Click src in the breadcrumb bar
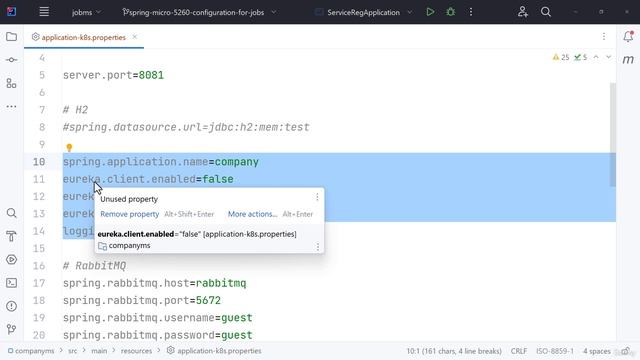640x360 pixels. coord(72,351)
